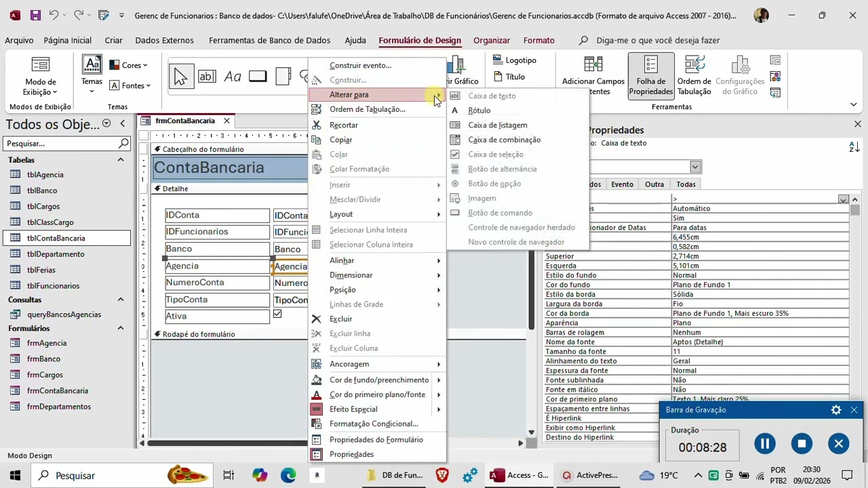Pick the Button control in the ribbon
This screenshot has height=488, width=868.
(x=258, y=77)
